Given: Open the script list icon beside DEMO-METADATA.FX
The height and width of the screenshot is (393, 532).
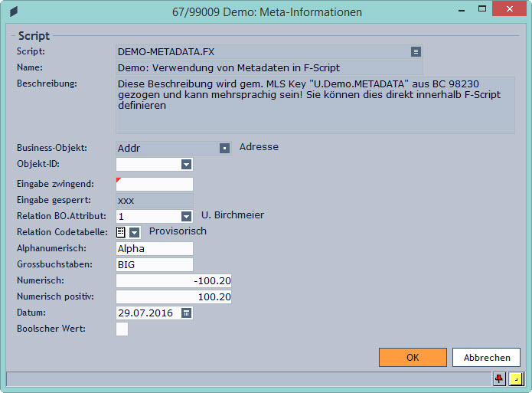Looking at the screenshot, I should [416, 51].
